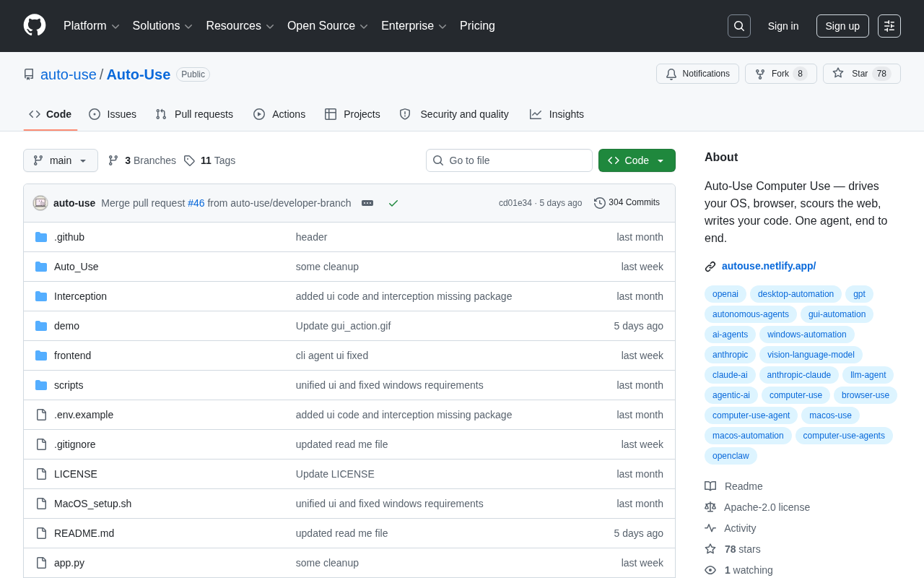Expand the Platform menu
The width and height of the screenshot is (924, 578).
[92, 26]
